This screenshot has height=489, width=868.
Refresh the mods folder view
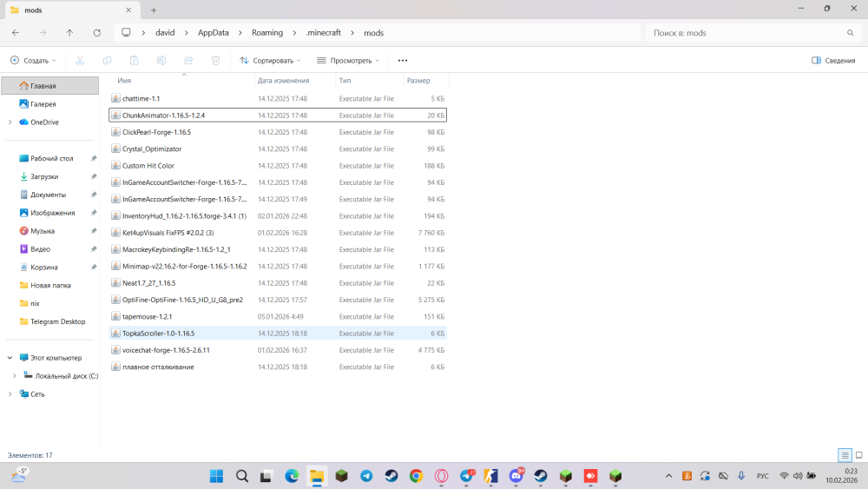(97, 33)
